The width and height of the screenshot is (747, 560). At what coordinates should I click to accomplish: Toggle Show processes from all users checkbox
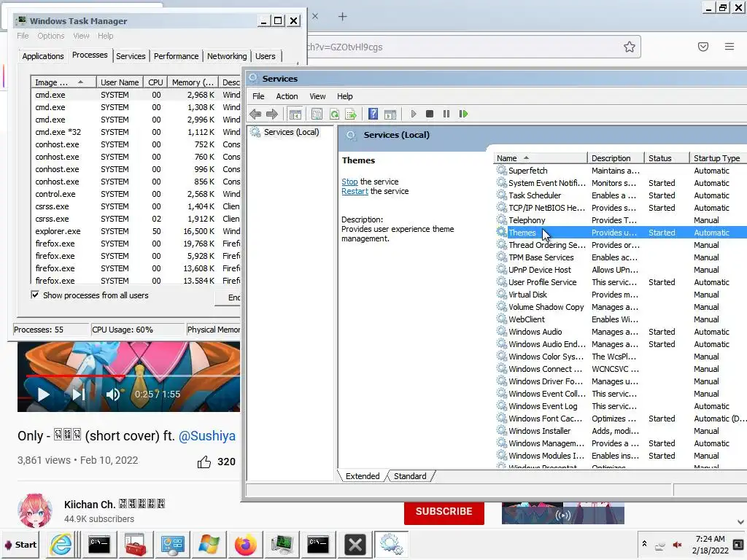(x=35, y=295)
